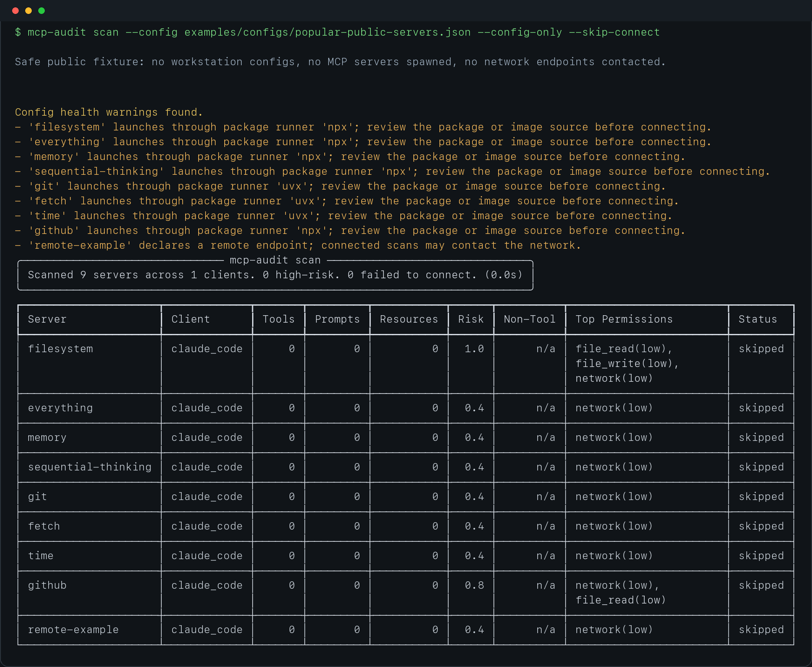The width and height of the screenshot is (812, 667).
Task: Click the n/a Non-Tool value for sequential-thinking
Action: [546, 467]
